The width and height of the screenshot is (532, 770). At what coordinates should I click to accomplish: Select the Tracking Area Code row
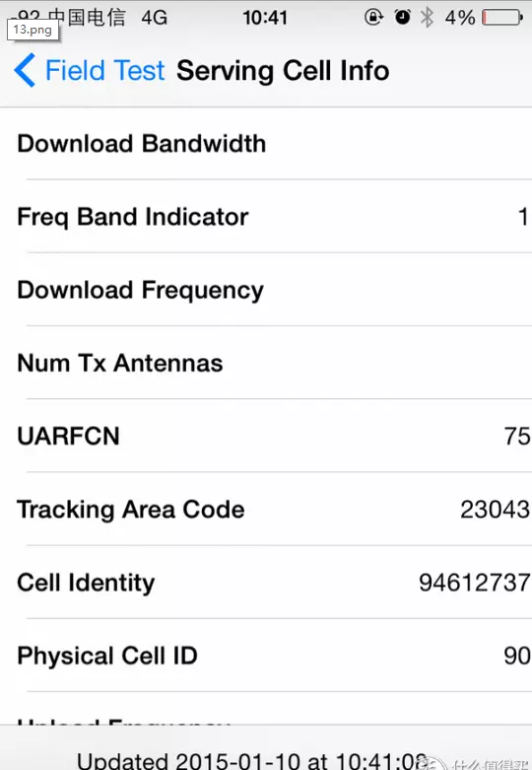coord(266,510)
